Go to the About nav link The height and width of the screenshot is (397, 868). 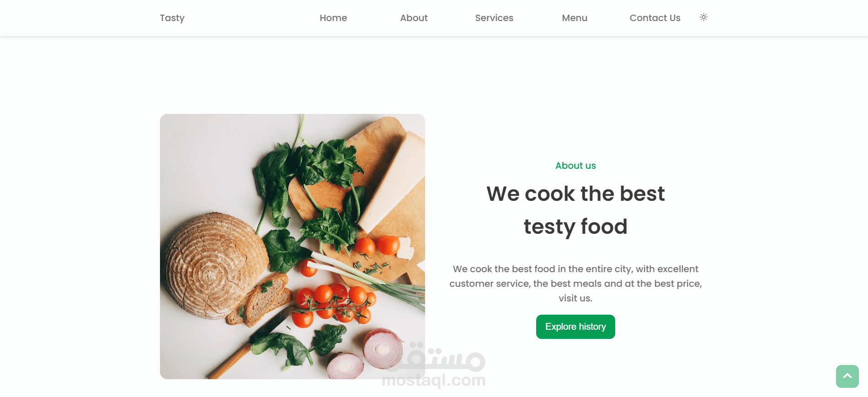point(414,18)
